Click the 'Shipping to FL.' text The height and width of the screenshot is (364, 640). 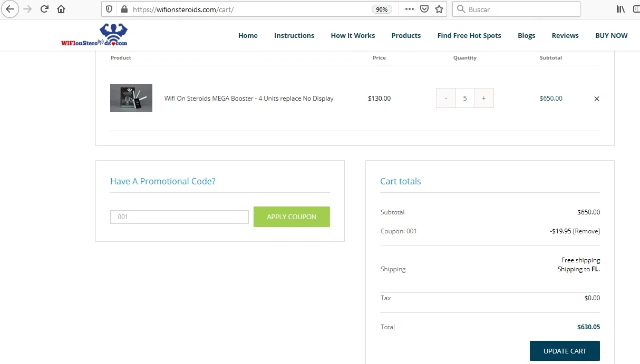pos(579,269)
